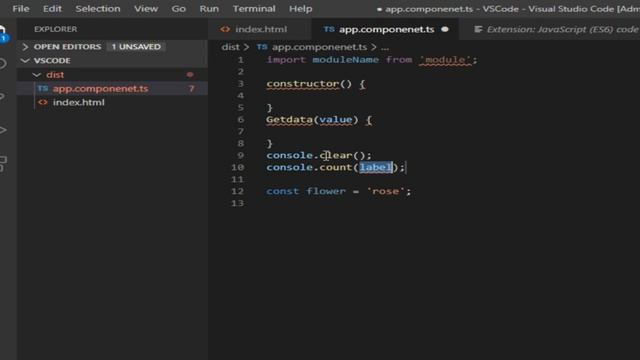Click line number 13 in the gutter
Viewport: 640px width, 360px height.
tap(238, 203)
